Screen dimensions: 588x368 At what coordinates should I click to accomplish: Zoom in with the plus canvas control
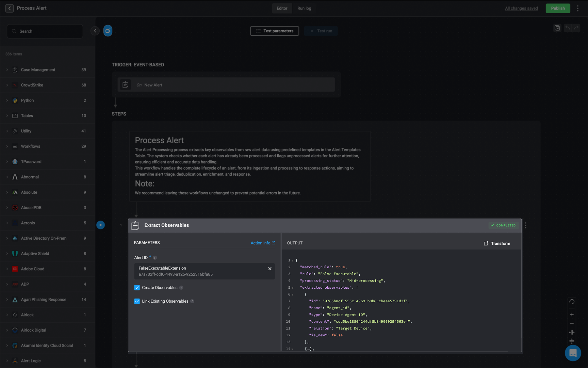click(572, 315)
